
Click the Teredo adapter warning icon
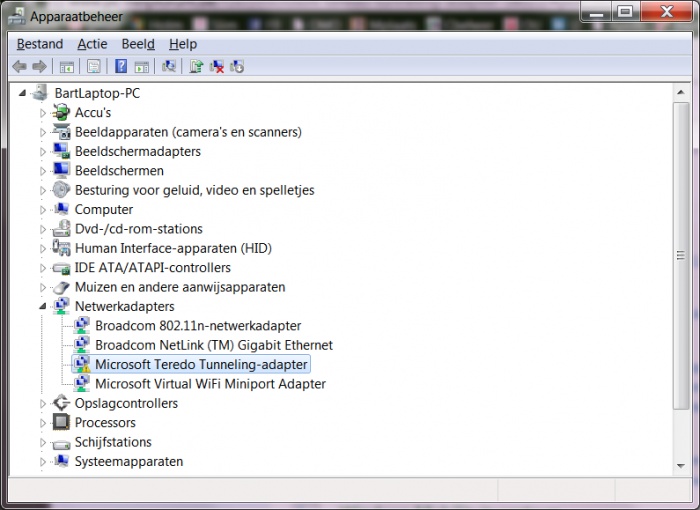81,364
